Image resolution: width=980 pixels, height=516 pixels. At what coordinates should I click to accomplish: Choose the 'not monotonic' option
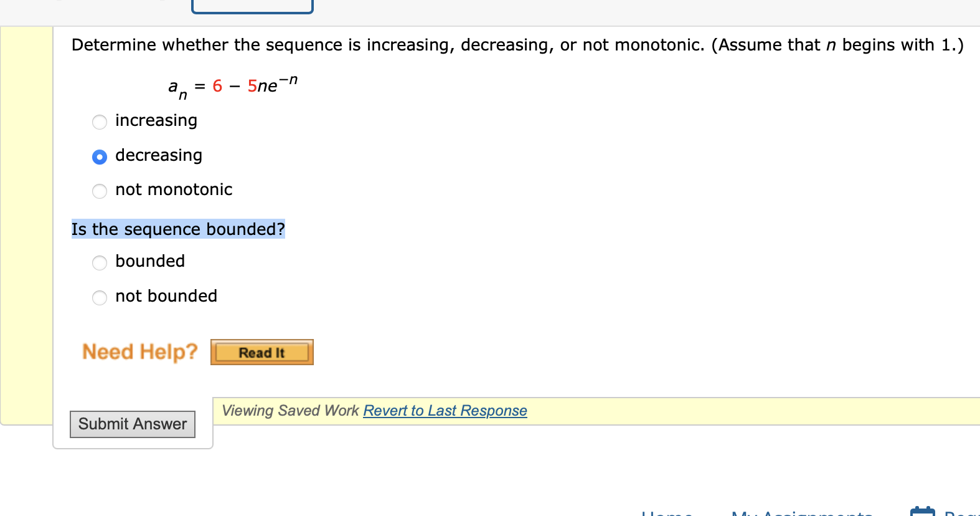point(100,191)
